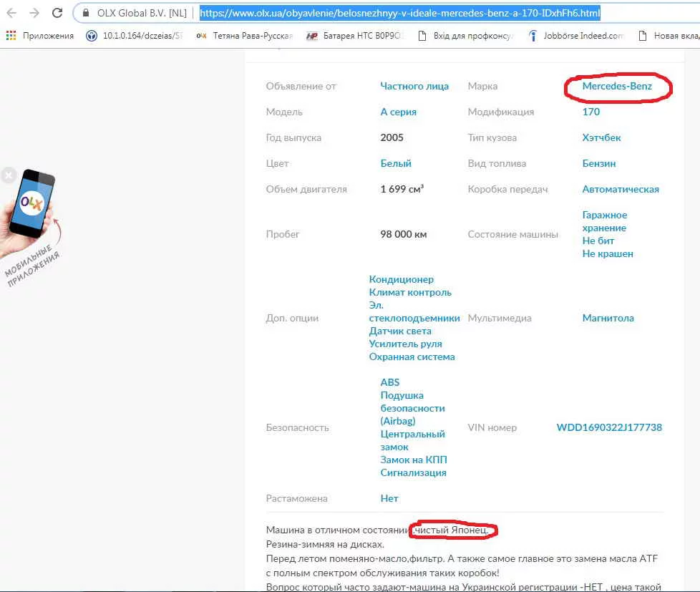The image size is (700, 592).
Task: Click the Хэтчбек body type link
Action: 601,138
